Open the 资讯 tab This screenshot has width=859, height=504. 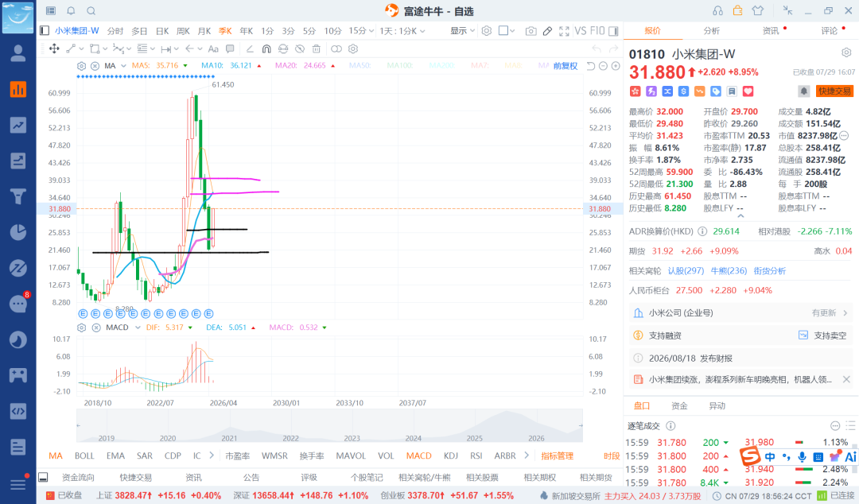coord(770,31)
